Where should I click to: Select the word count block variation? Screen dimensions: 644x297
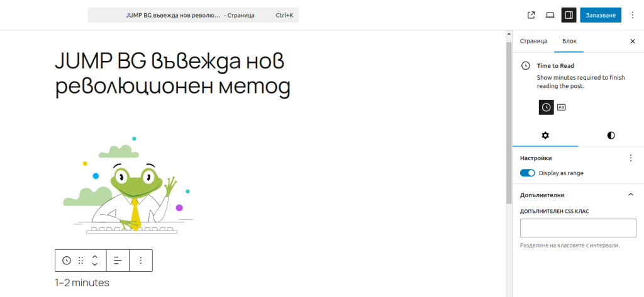(562, 107)
